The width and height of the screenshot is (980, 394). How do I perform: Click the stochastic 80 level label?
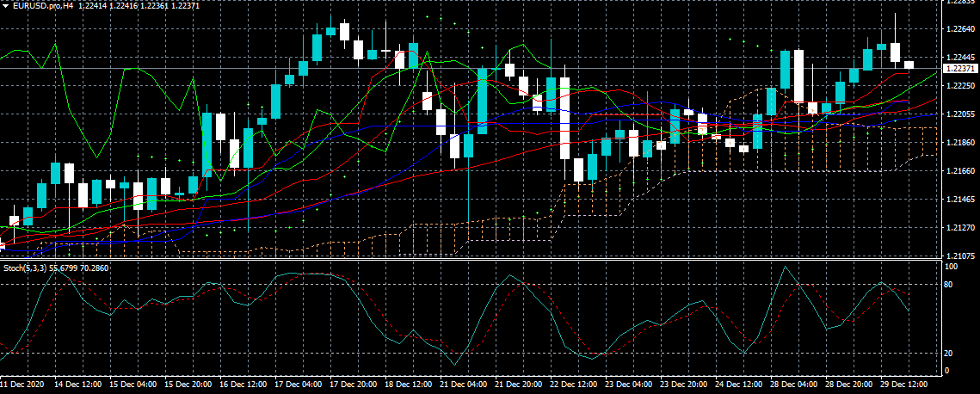950,284
